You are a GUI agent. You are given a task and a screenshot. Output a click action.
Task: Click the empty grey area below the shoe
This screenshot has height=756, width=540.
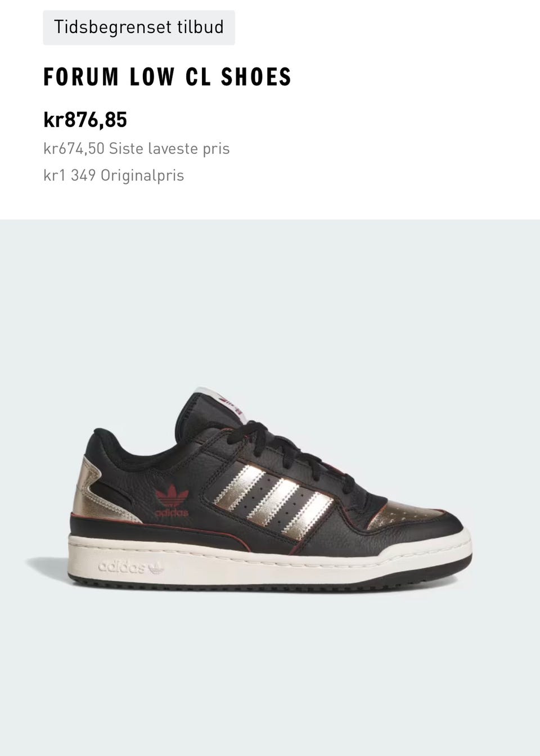pos(270,674)
